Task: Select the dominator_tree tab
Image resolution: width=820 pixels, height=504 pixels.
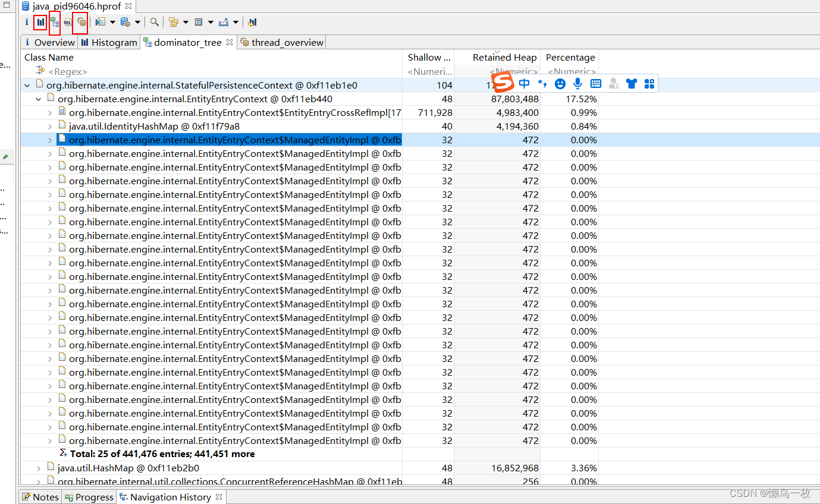Action: [187, 42]
